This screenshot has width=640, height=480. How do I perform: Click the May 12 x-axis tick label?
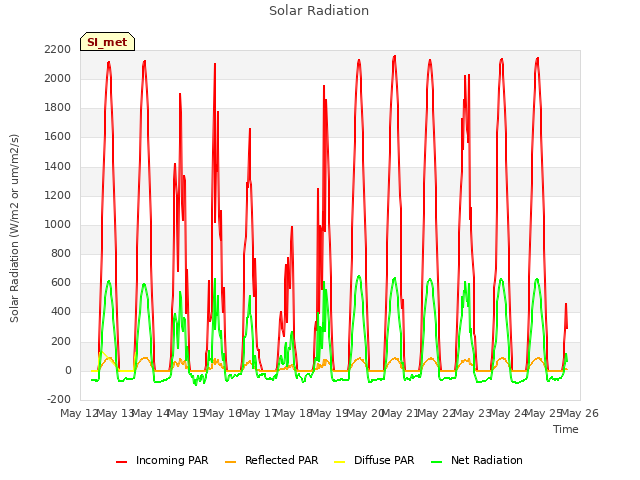point(79,413)
